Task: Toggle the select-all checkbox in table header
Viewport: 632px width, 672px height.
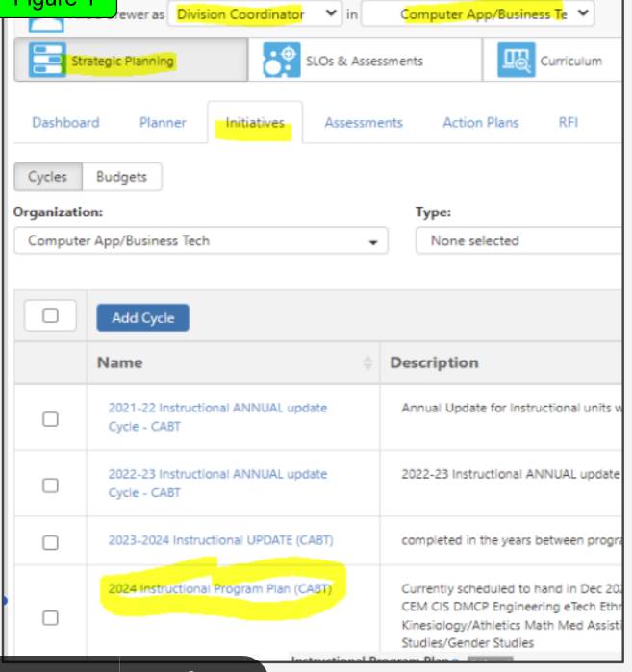Action: 50,317
